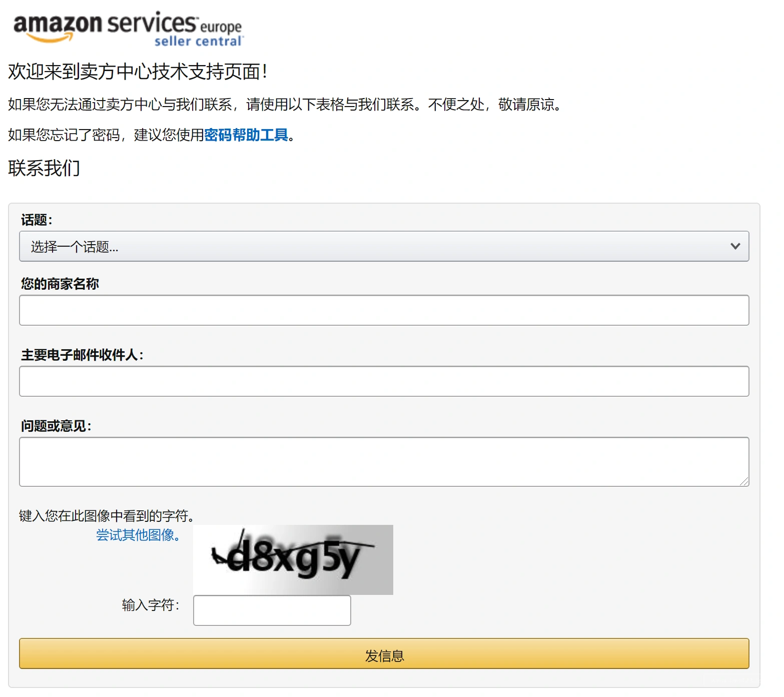Click the 主要电子邮件收件人 input box
The height and width of the screenshot is (697, 784).
point(383,381)
